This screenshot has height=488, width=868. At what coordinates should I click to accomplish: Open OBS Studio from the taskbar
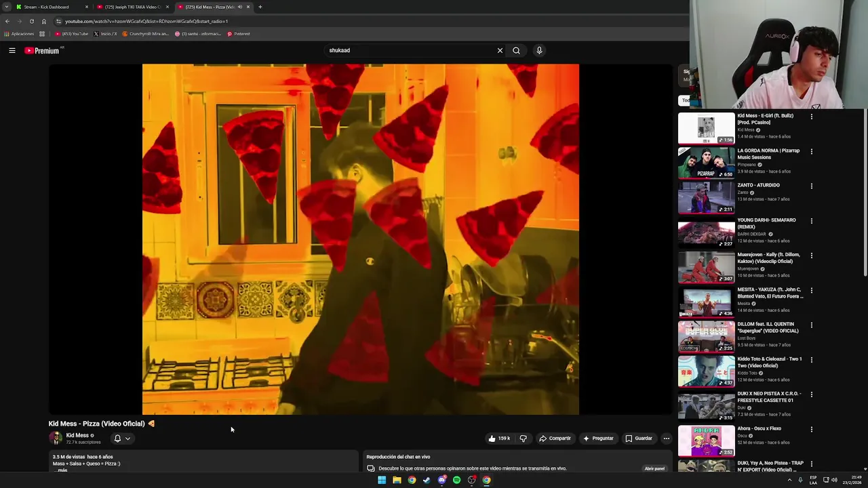point(471,480)
